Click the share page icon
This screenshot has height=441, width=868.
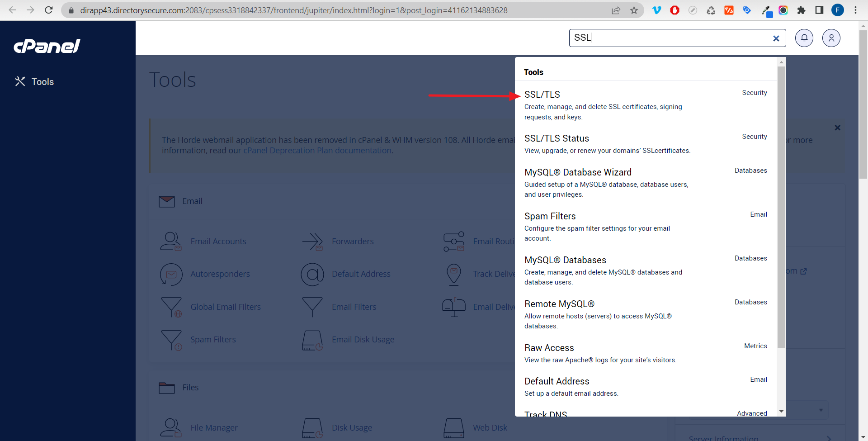click(616, 10)
